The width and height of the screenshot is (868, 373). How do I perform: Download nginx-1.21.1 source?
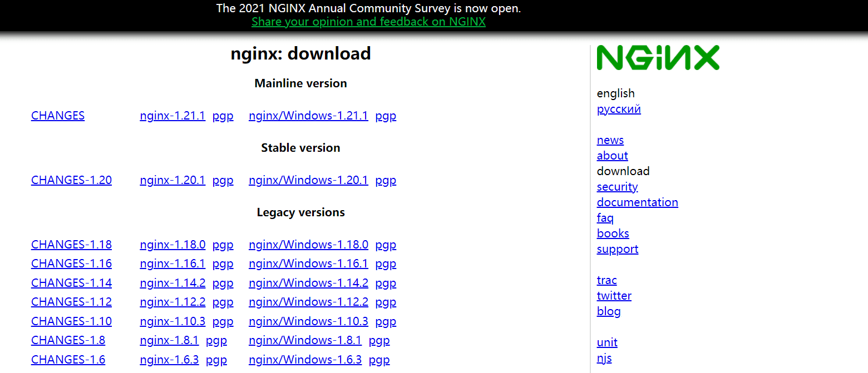172,116
